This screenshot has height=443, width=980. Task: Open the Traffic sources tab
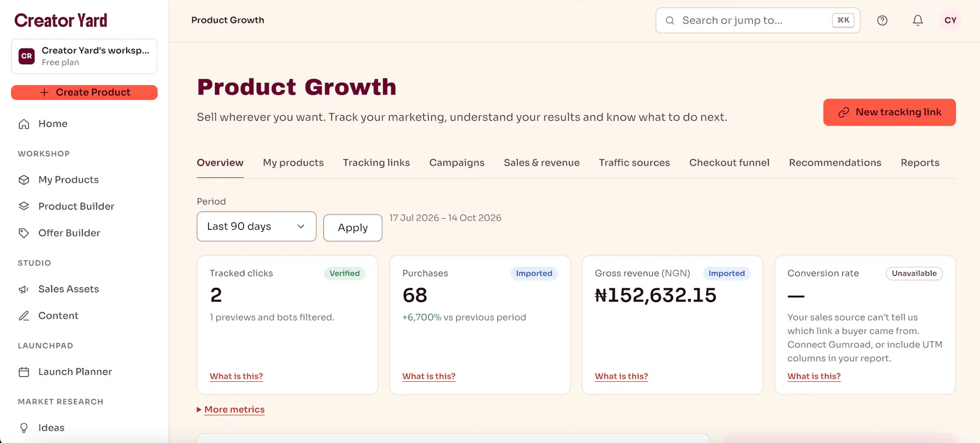coord(635,162)
